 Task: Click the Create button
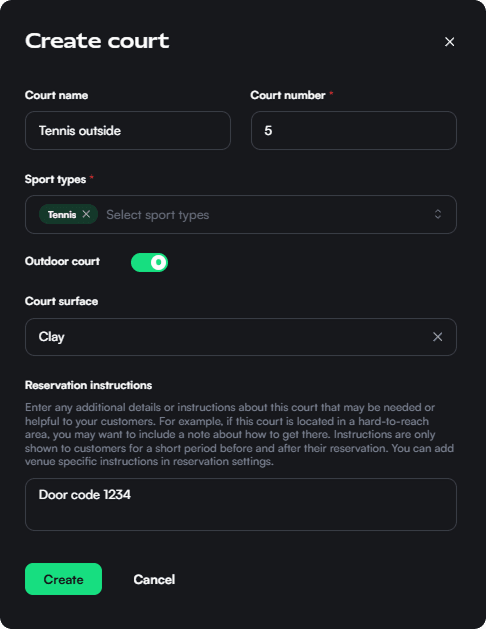(63, 579)
